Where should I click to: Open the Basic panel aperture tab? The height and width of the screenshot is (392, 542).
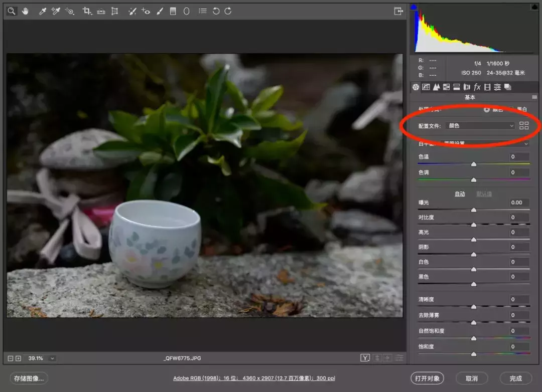pyautogui.click(x=416, y=87)
